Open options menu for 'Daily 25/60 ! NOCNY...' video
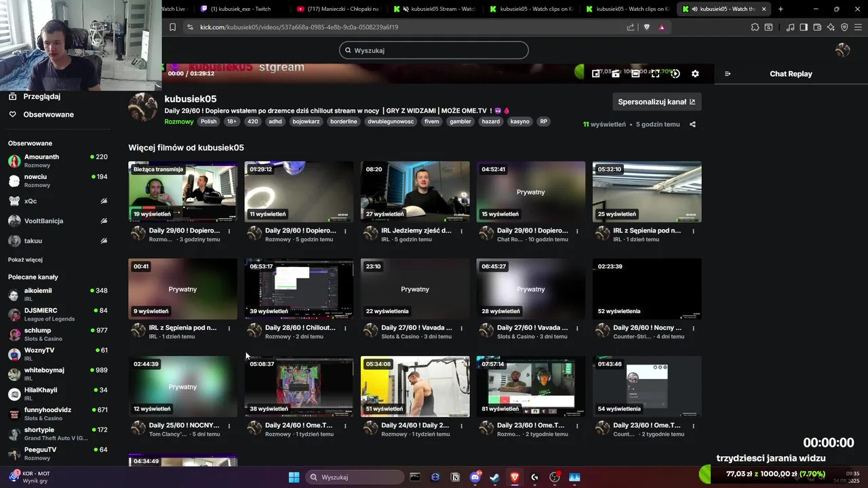The image size is (868, 488). click(229, 426)
